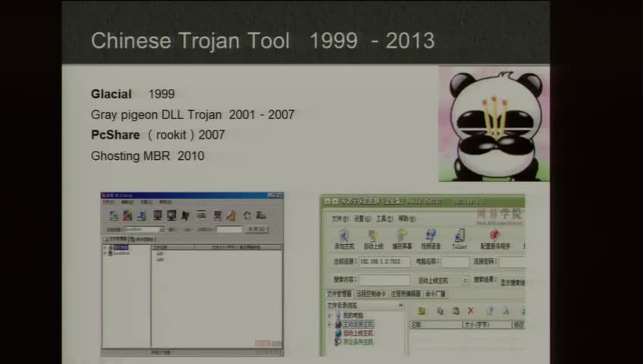This screenshot has width=643, height=364.
Task: Click the search content input field in green window
Action: [384, 280]
